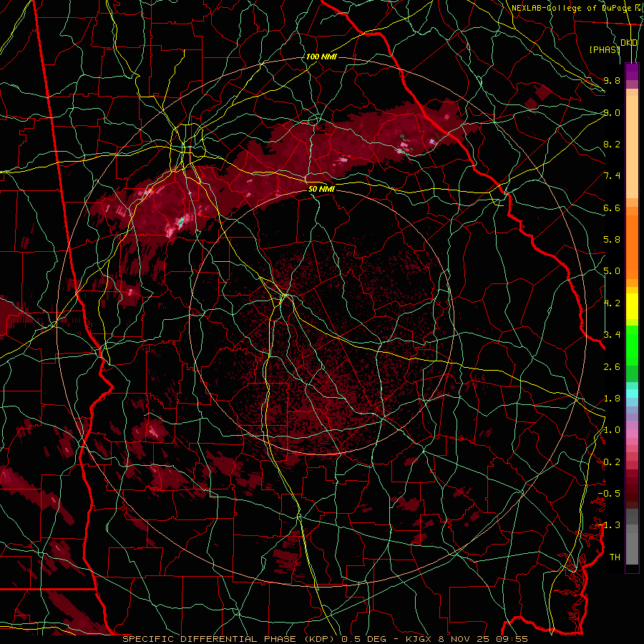The height and width of the screenshot is (644, 644).
Task: Click the -0.5 color scale label
Action: [x=609, y=494]
